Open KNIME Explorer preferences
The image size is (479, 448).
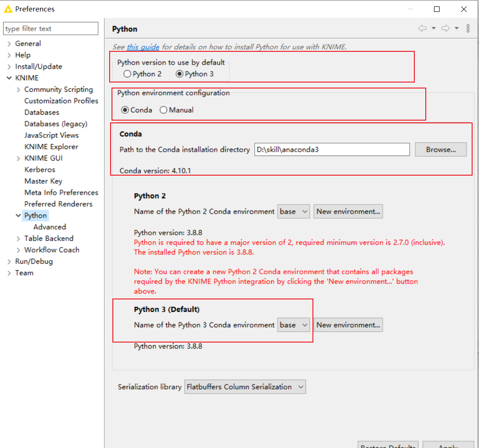tap(51, 147)
